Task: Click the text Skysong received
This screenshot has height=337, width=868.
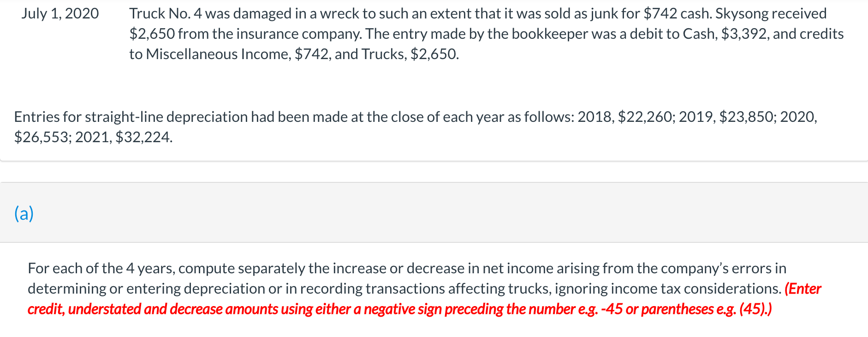Action: (x=771, y=13)
